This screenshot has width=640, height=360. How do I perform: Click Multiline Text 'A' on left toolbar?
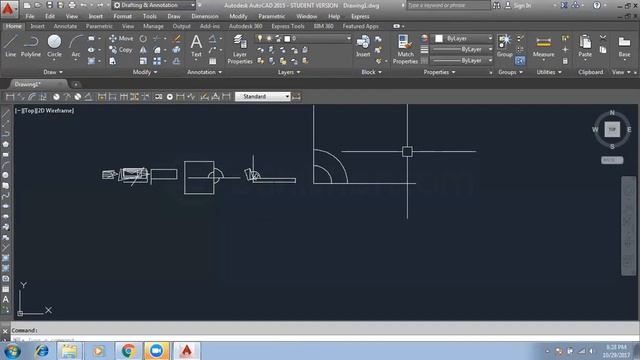coord(6,299)
